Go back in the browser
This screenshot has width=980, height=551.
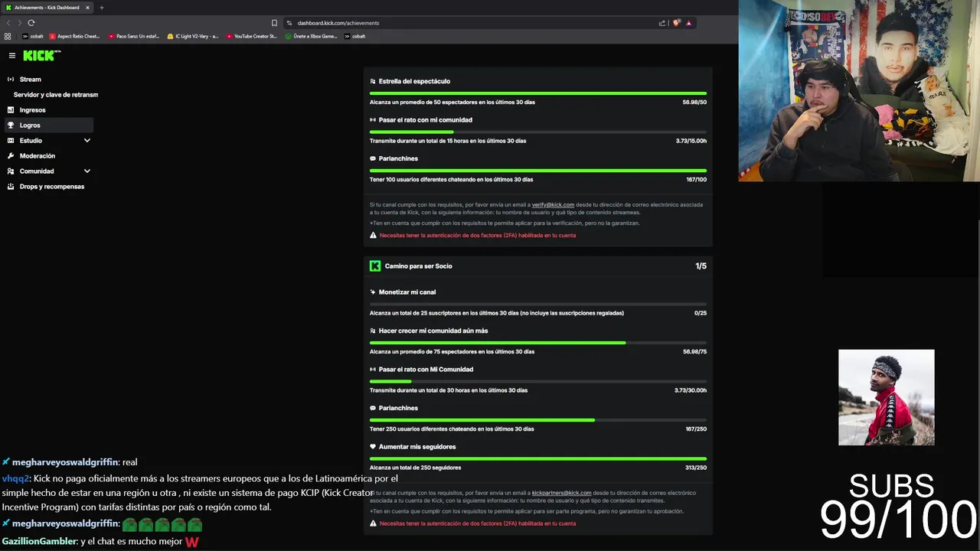click(8, 23)
